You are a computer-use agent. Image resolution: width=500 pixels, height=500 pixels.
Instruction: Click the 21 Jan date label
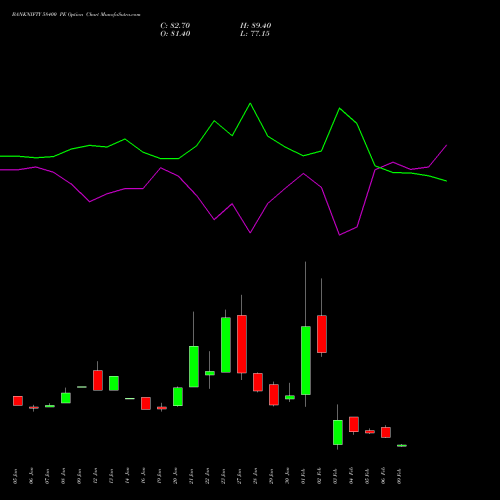point(191,476)
